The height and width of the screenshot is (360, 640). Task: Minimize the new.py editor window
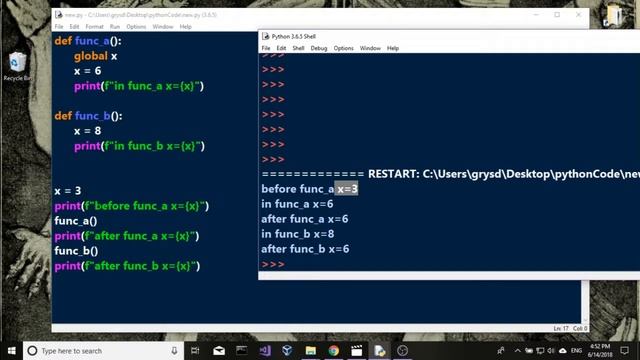click(536, 15)
